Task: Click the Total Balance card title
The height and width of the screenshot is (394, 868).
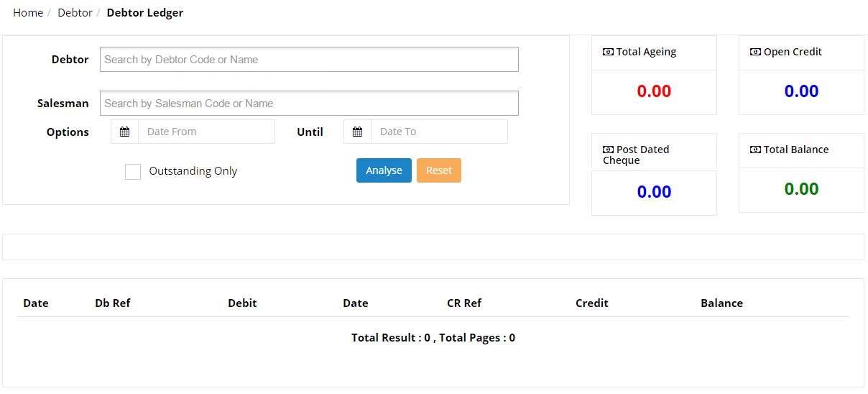Action: (x=796, y=150)
